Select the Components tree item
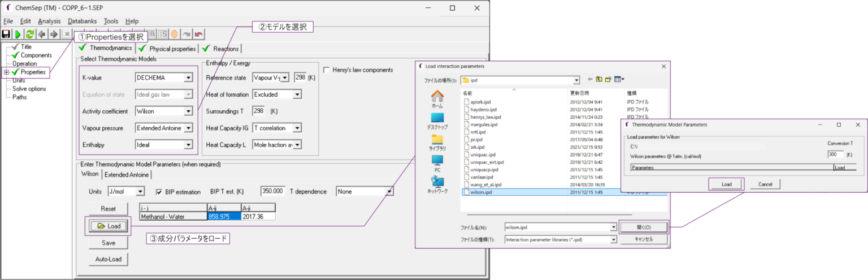Image resolution: width=868 pixels, height=280 pixels. pos(36,55)
